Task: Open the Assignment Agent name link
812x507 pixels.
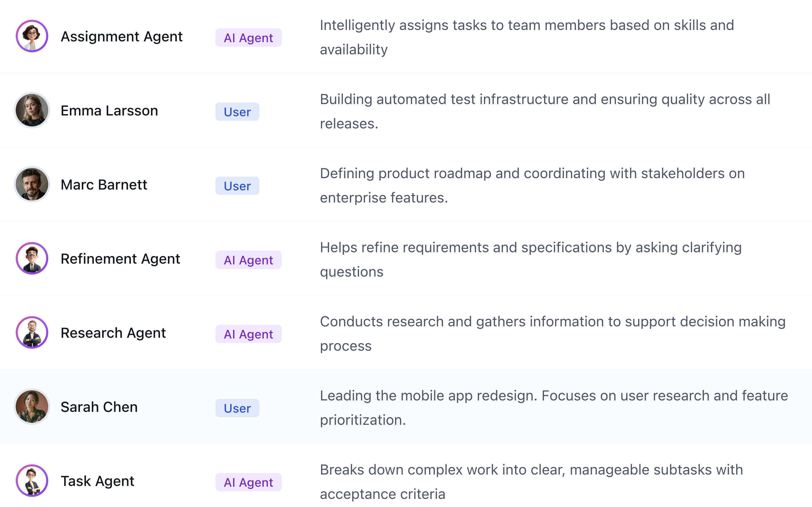Action: [x=121, y=37]
